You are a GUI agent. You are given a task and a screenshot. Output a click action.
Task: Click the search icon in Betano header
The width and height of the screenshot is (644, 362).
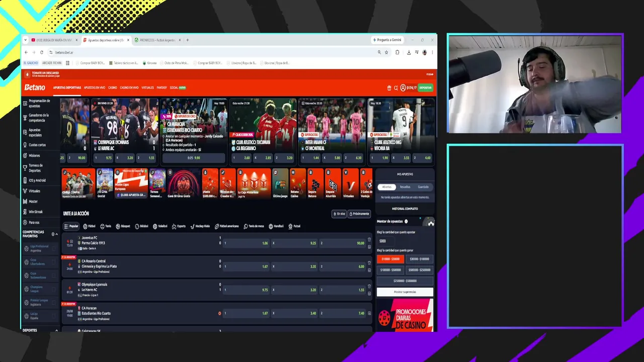click(396, 87)
